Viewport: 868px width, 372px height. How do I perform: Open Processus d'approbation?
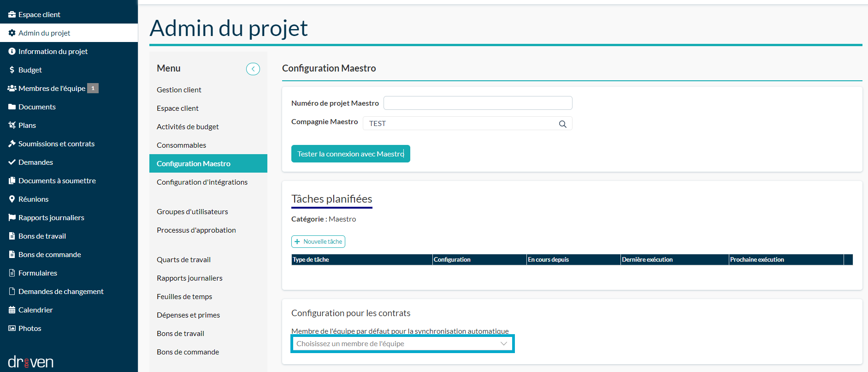point(208,230)
